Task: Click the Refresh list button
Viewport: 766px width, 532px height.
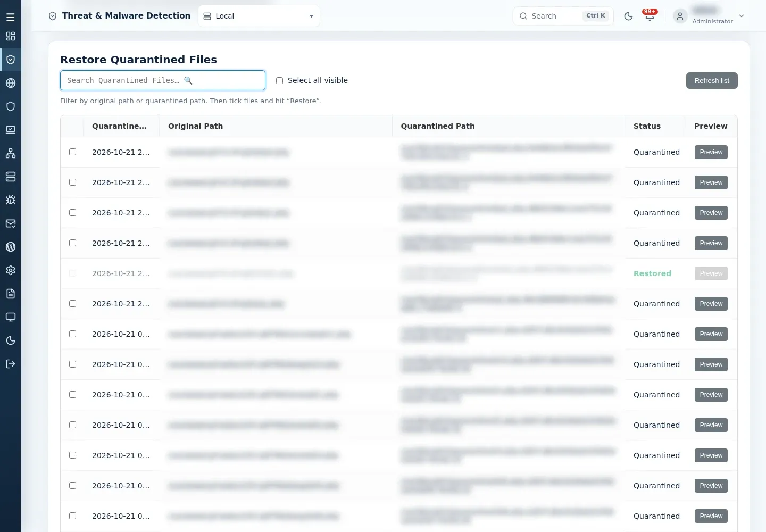Action: pos(712,80)
